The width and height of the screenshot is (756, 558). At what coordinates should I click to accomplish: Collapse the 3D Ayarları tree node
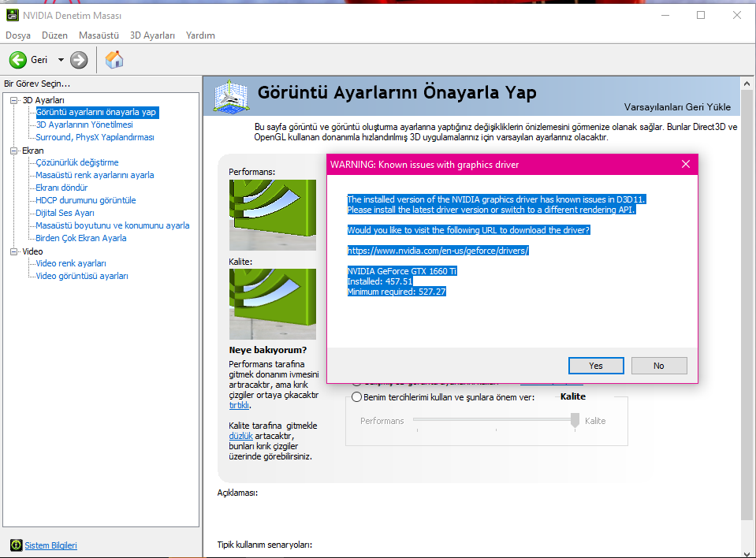(x=14, y=100)
